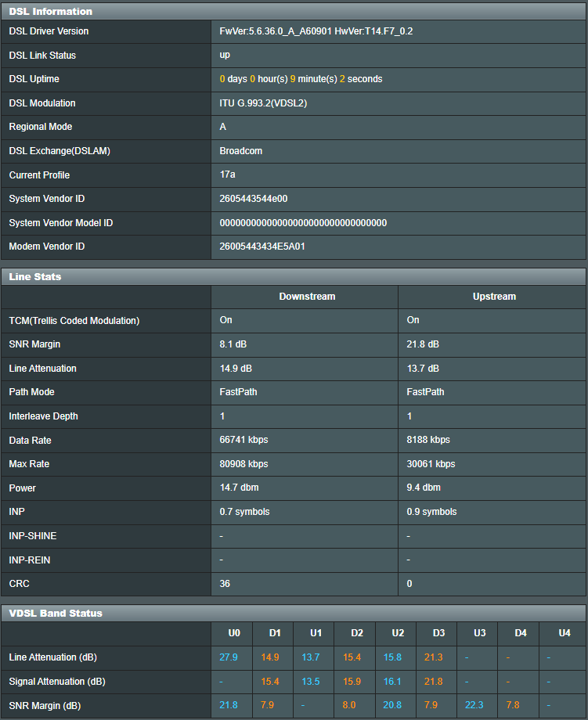
Task: Click the U3 SNR Margin value 22.3
Action: pos(474,705)
